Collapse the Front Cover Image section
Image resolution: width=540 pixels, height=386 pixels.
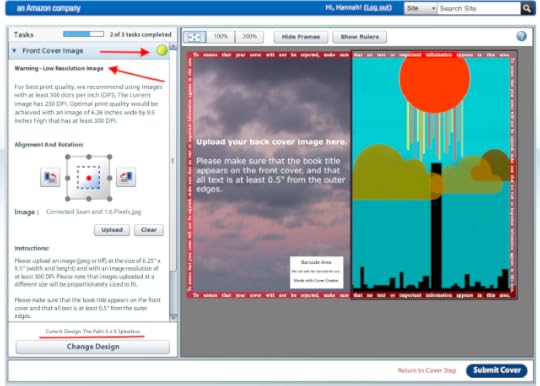tap(14, 51)
